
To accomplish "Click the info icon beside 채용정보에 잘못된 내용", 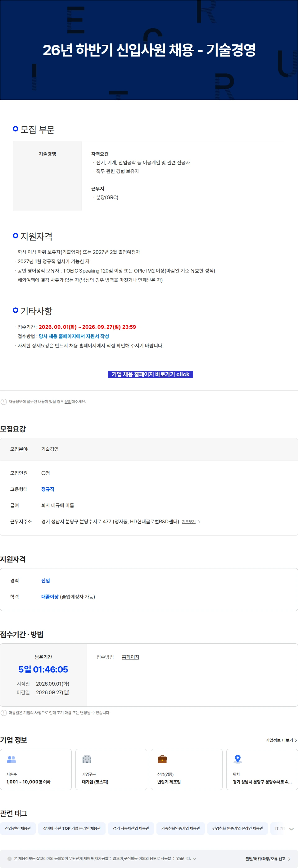I will pyautogui.click(x=4, y=402).
